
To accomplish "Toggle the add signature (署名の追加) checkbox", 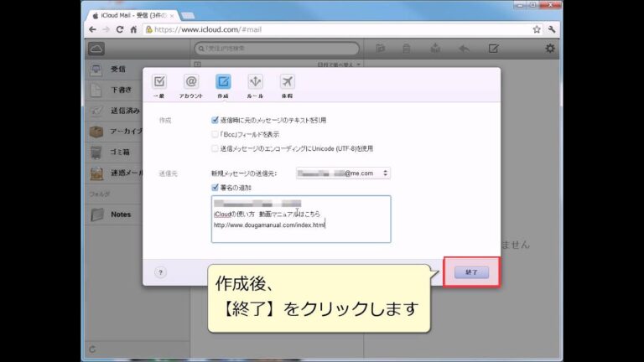I will point(215,188).
